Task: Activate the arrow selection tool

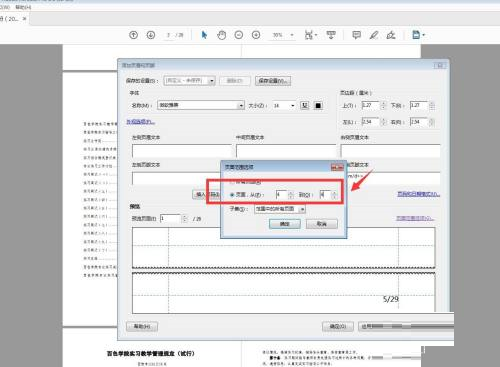Action: [x=204, y=35]
